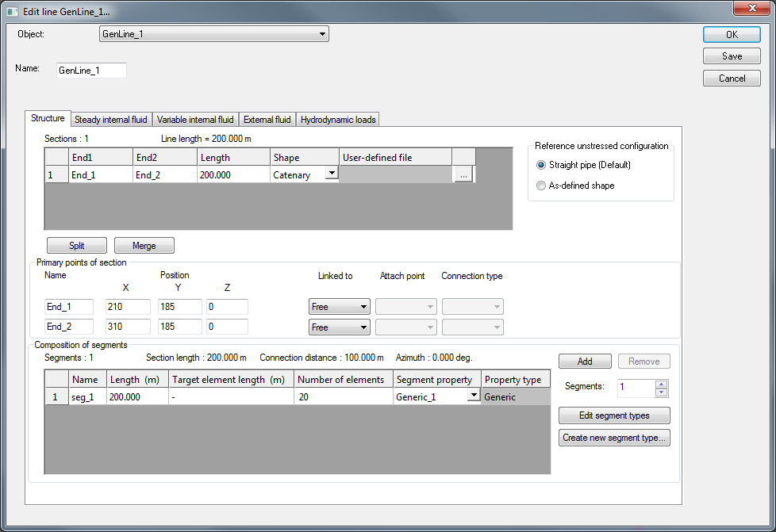Image resolution: width=776 pixels, height=532 pixels.
Task: Click the Shape column header
Action: tap(305, 157)
